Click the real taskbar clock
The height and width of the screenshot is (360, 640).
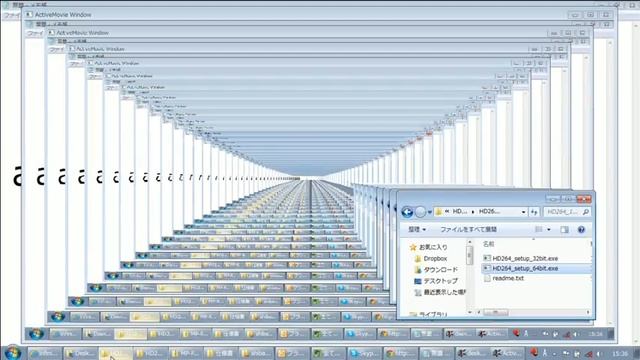620,353
